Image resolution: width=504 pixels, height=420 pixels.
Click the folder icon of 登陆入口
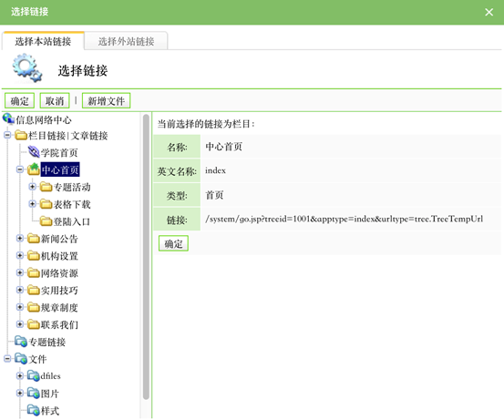pos(46,221)
